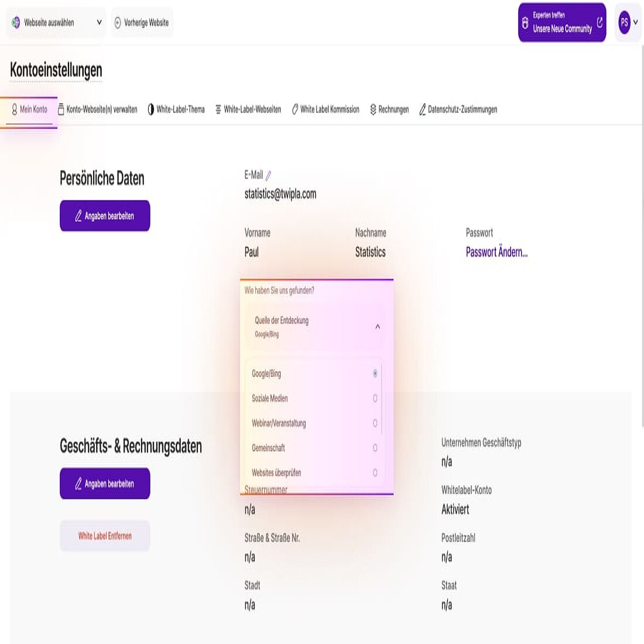Open the PS profile account menu

[627, 22]
